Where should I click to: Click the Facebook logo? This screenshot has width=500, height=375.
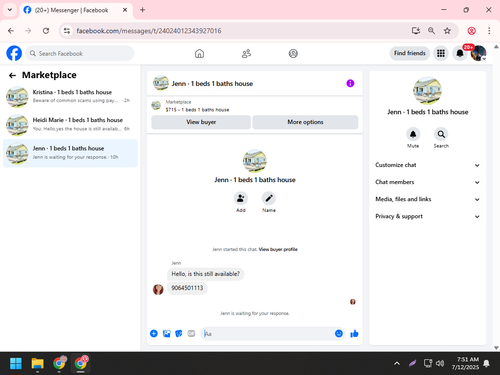coord(14,53)
